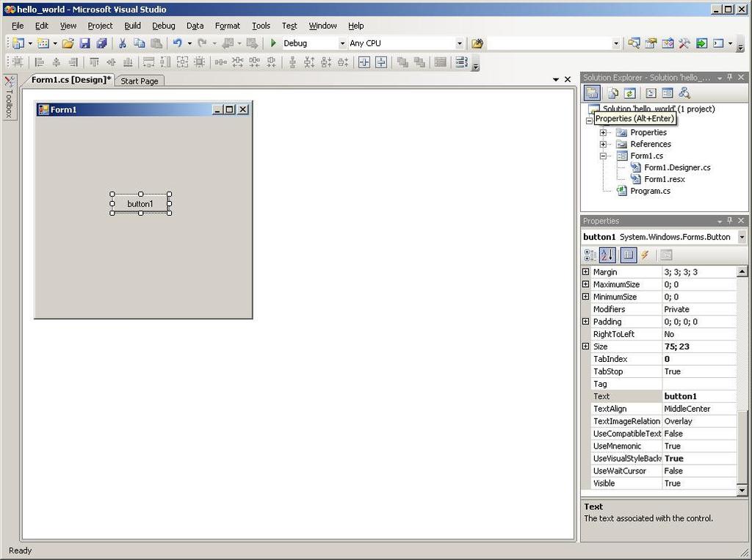Toggle Alphabetical sort in Properties panel
The height and width of the screenshot is (560, 752).
607,255
